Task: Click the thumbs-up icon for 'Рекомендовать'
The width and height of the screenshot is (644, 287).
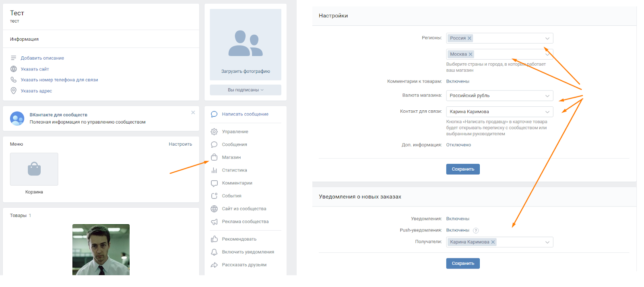Action: [214, 239]
